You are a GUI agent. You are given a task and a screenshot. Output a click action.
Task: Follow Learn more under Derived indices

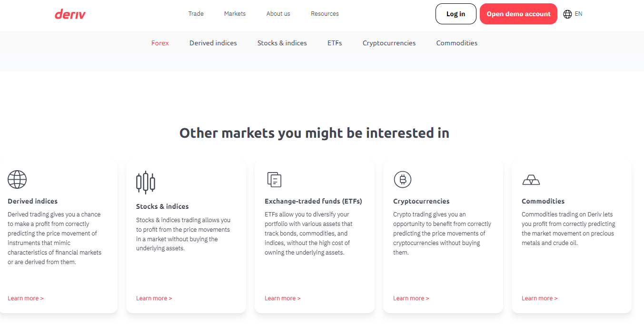[x=25, y=298]
